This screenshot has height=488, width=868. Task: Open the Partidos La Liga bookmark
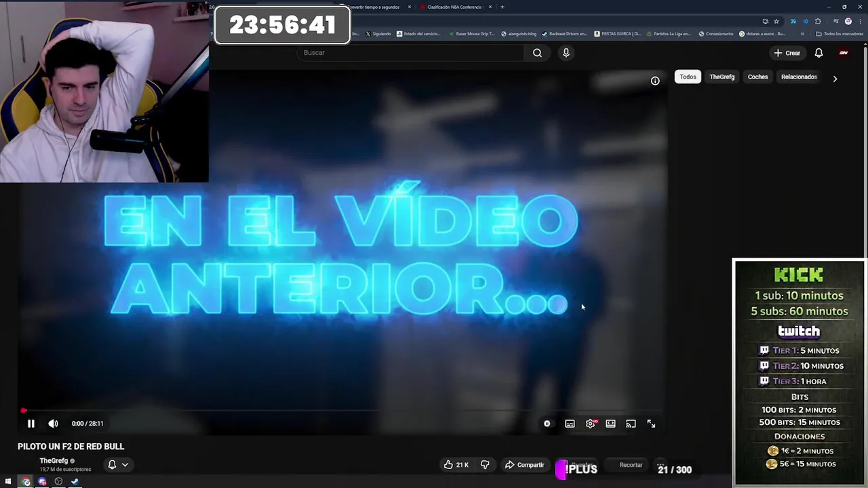(669, 34)
